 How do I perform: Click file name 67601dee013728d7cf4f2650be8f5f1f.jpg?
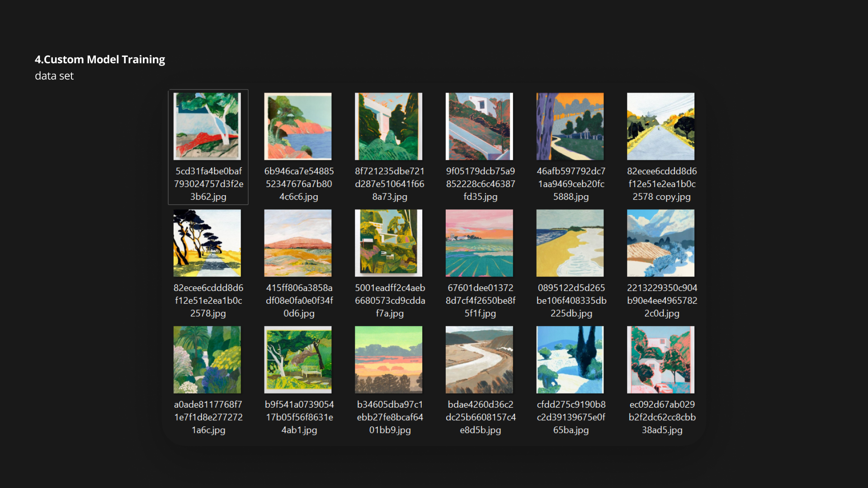point(481,300)
